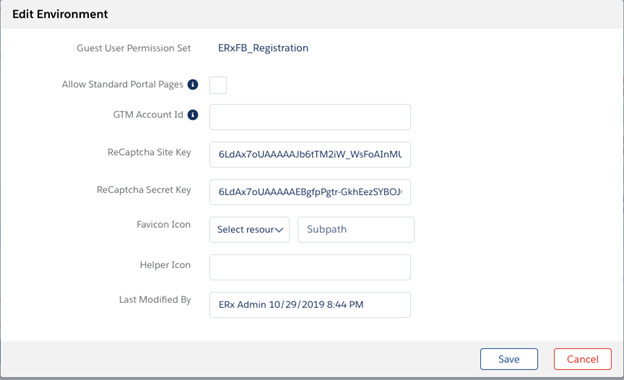Open the Favicon Icon Select resource dropdown

[x=250, y=230]
